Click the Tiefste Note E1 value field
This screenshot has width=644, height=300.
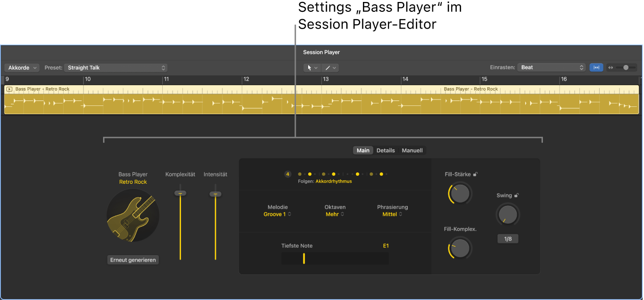tap(386, 245)
